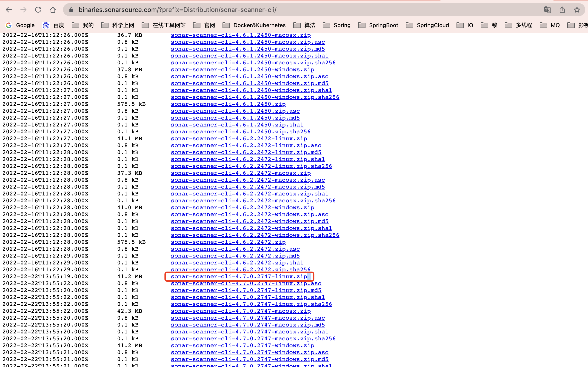Download sonar-scanner-cli-4.6.2.2472-macosx.zip
Viewport: 588px width, 367px height.
point(240,173)
